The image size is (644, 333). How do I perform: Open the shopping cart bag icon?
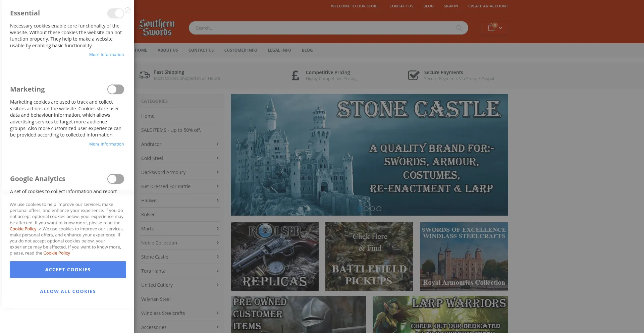(491, 27)
